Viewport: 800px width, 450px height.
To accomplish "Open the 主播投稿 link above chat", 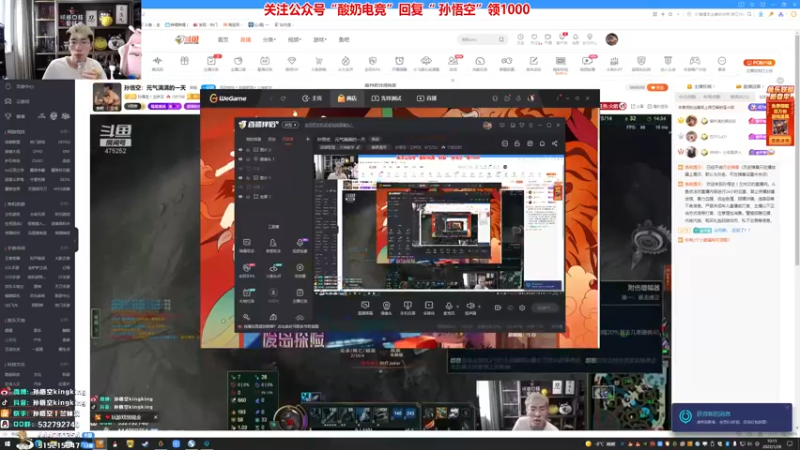I will click(702, 86).
